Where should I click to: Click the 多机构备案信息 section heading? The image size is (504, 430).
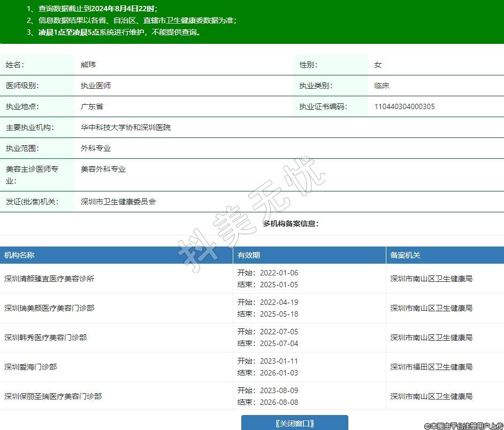click(291, 224)
